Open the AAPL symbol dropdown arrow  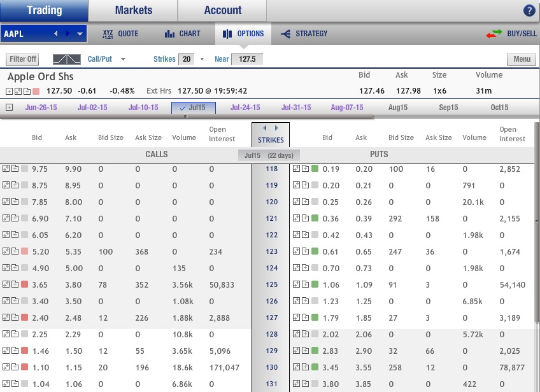[80, 34]
